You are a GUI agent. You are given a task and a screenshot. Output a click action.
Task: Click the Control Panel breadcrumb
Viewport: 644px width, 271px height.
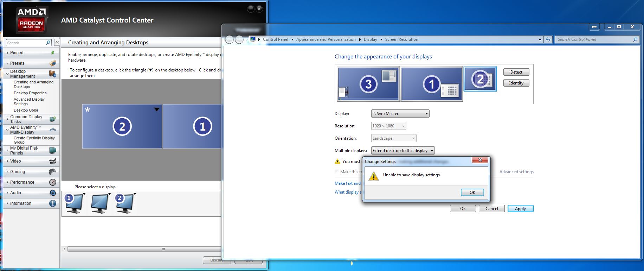coord(275,39)
